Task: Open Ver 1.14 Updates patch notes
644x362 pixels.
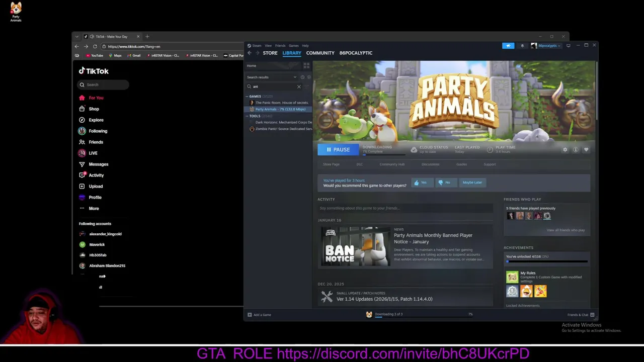Action: (384, 299)
